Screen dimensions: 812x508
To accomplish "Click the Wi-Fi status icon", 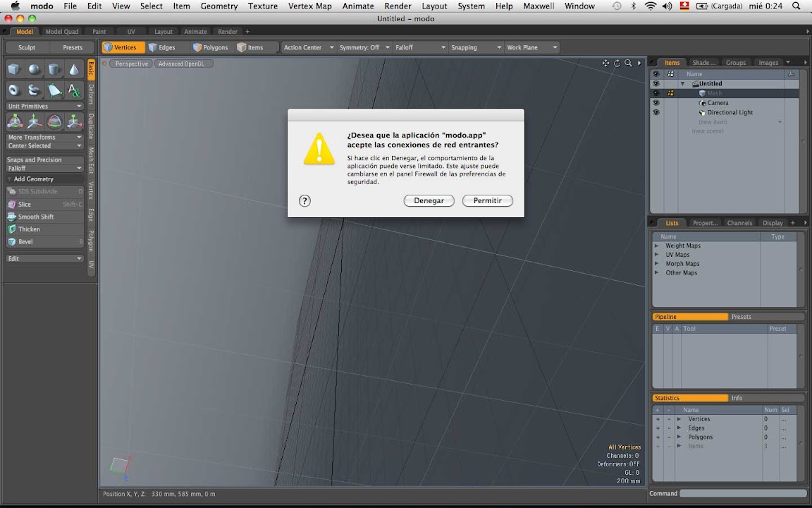I will point(651,6).
